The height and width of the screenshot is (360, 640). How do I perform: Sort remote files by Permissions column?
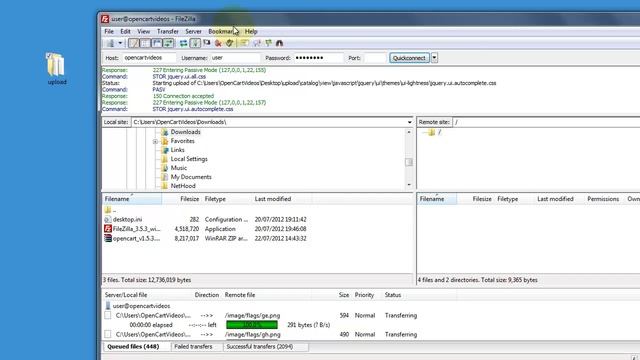pos(603,199)
